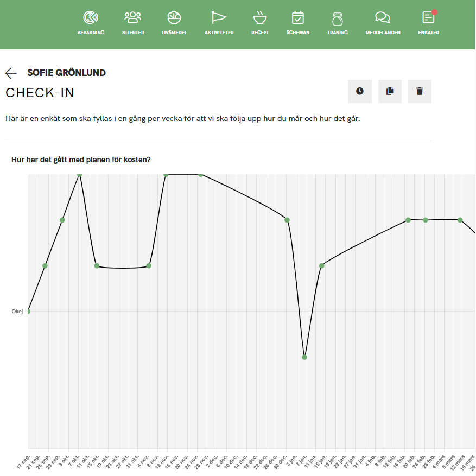Open the Beräkning calculation section

[91, 23]
